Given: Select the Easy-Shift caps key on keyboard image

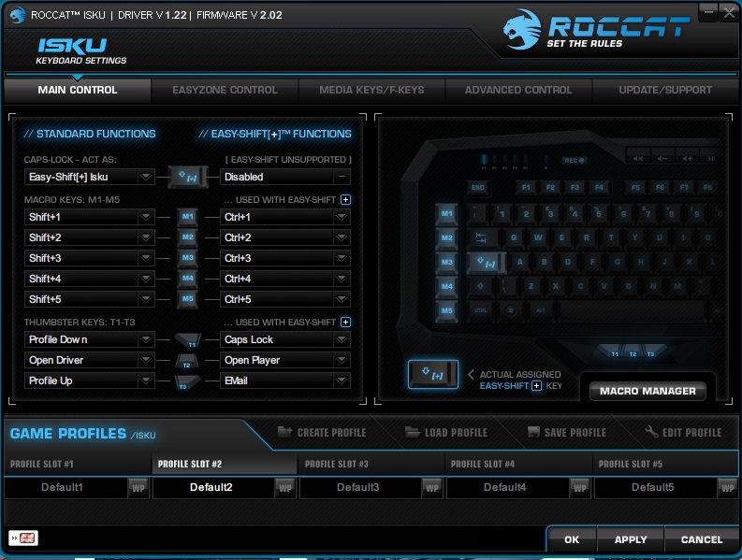Looking at the screenshot, I should pyautogui.click(x=486, y=263).
